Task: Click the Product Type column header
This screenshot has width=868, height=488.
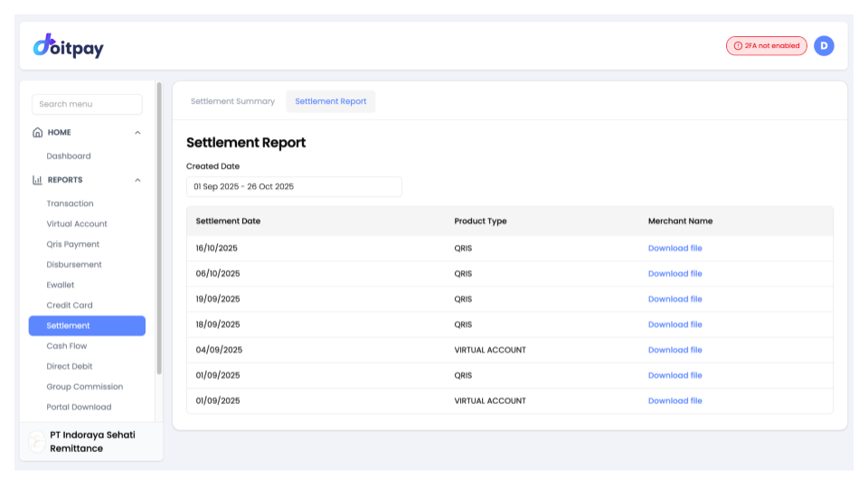Action: pyautogui.click(x=480, y=221)
